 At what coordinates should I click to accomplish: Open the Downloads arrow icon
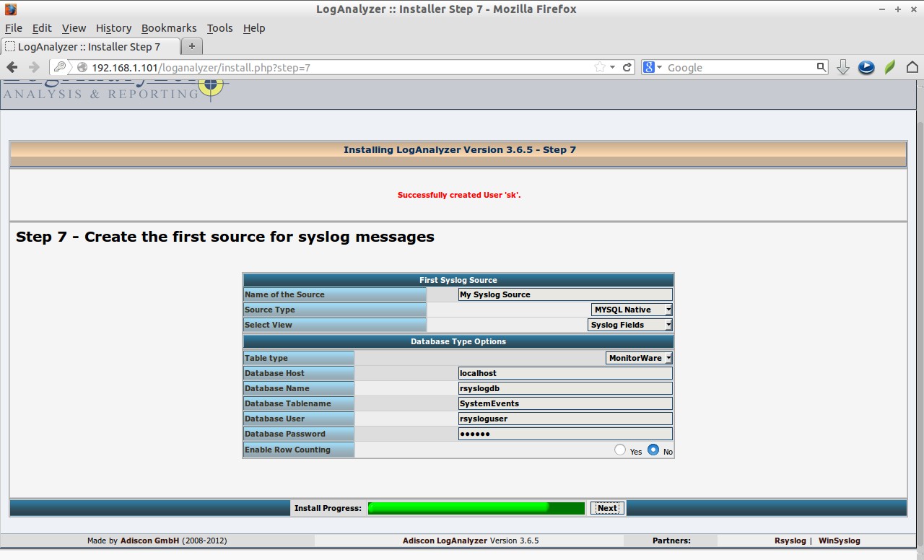pos(843,67)
